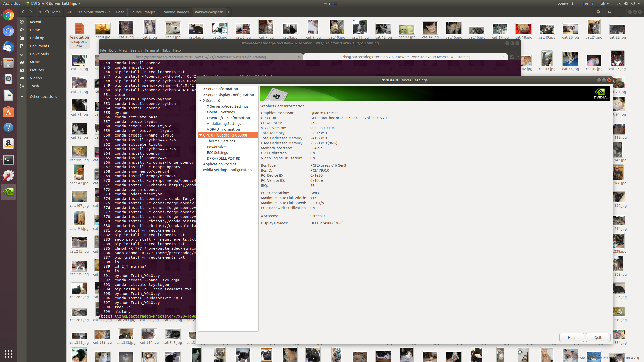This screenshot has width=644, height=362.
Task: Open the clock and calendar in top bar
Action: pos(331,4)
